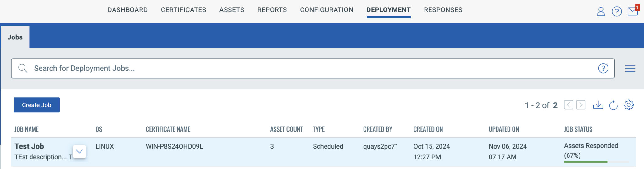Go to the previous page arrow

569,105
